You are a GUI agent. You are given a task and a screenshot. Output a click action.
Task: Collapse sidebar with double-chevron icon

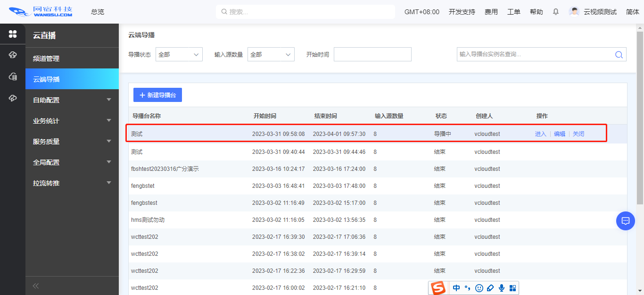35,286
